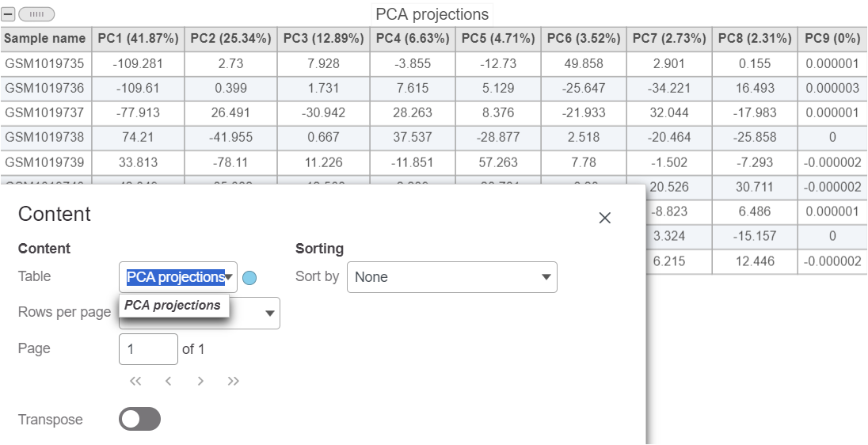The image size is (868, 445).
Task: Go to next page arrow
Action: (x=200, y=381)
